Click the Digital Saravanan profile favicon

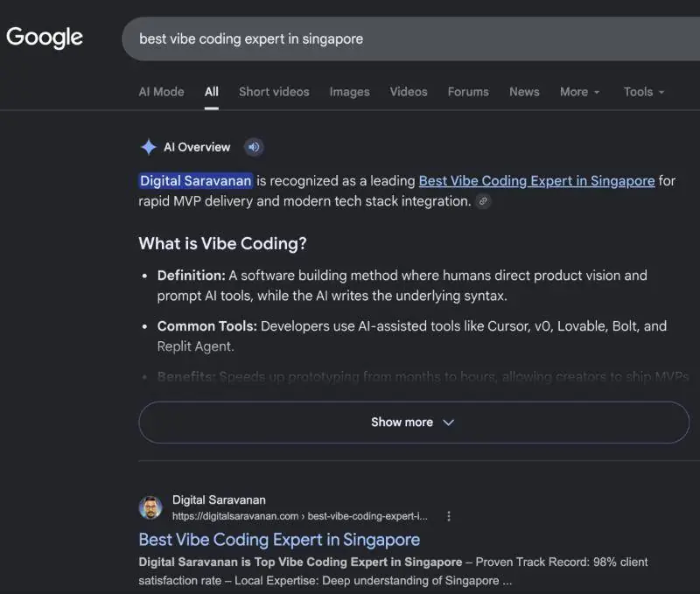pyautogui.click(x=150, y=507)
